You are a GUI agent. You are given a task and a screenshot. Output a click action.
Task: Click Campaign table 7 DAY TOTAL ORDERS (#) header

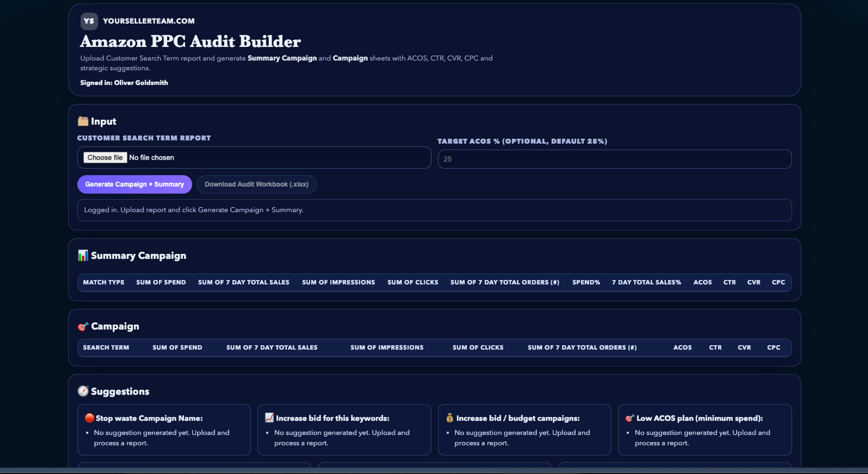pos(582,347)
